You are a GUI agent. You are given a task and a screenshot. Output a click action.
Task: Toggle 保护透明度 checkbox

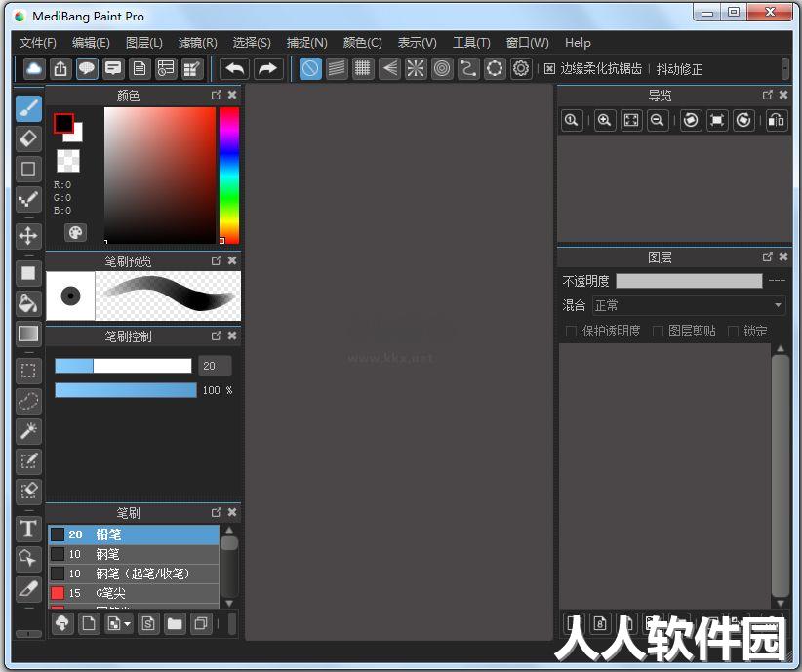click(571, 332)
